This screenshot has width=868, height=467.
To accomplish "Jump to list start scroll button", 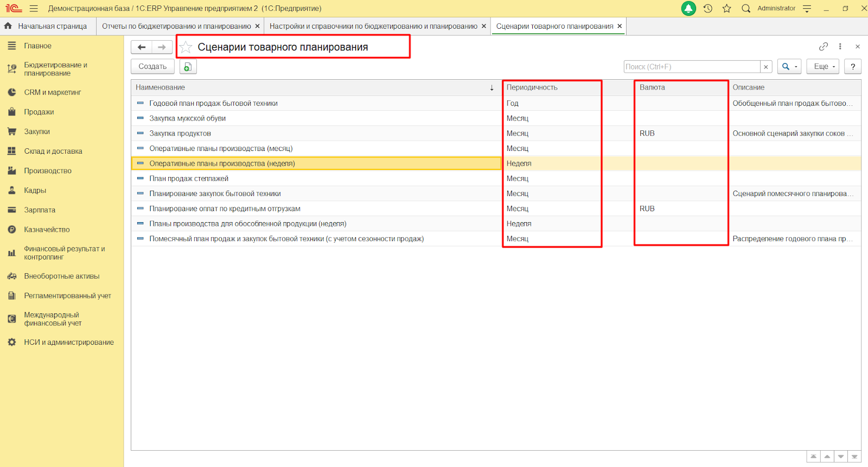I will pyautogui.click(x=813, y=457).
